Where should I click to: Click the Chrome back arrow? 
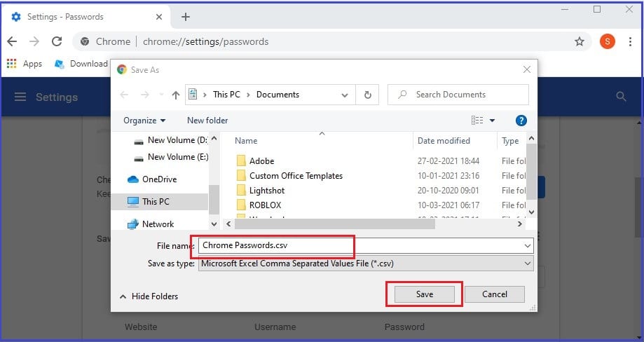point(13,41)
